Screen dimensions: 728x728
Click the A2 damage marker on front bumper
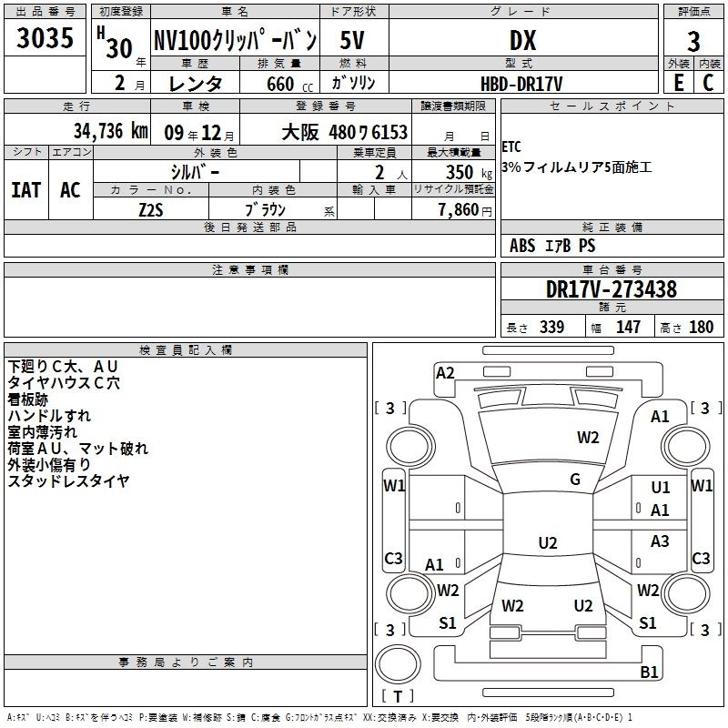(445, 372)
